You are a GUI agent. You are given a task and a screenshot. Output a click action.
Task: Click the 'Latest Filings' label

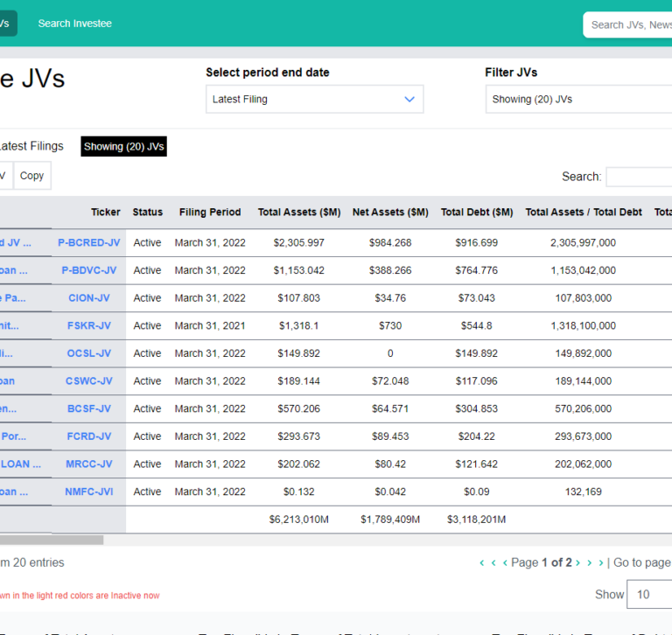(x=31, y=146)
